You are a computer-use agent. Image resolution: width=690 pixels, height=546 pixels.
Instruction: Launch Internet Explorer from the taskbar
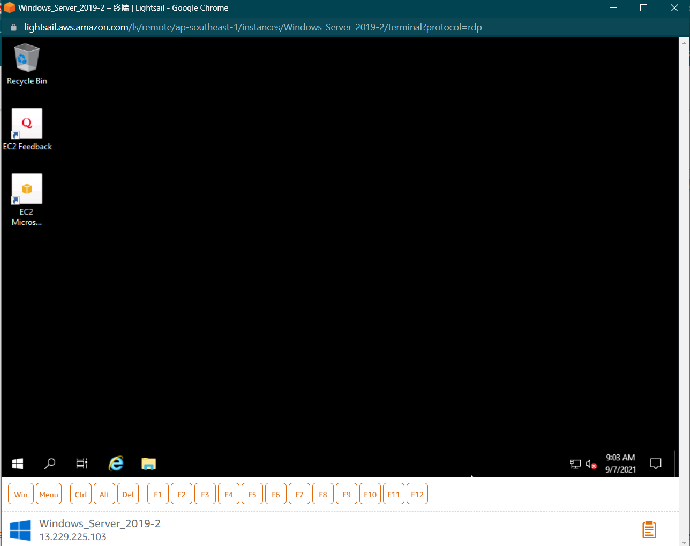coord(116,464)
